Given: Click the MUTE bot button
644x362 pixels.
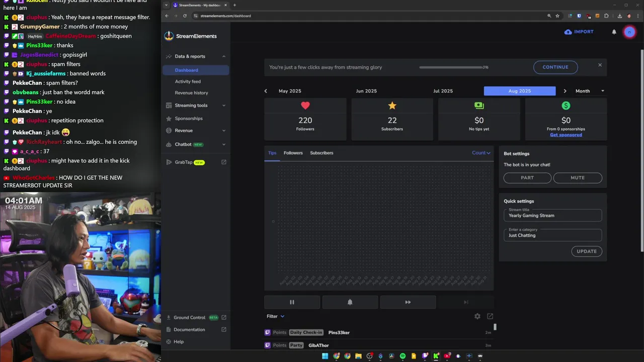Looking at the screenshot, I should 578,177.
